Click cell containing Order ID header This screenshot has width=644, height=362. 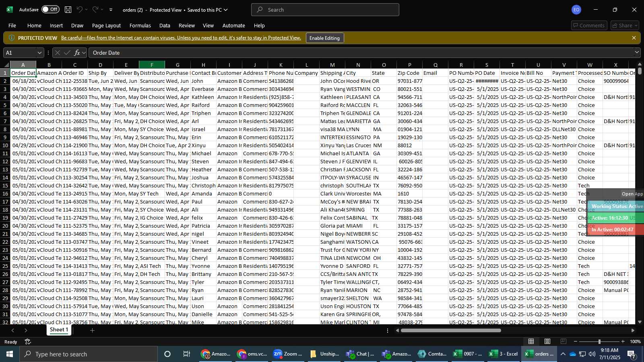(74, 73)
